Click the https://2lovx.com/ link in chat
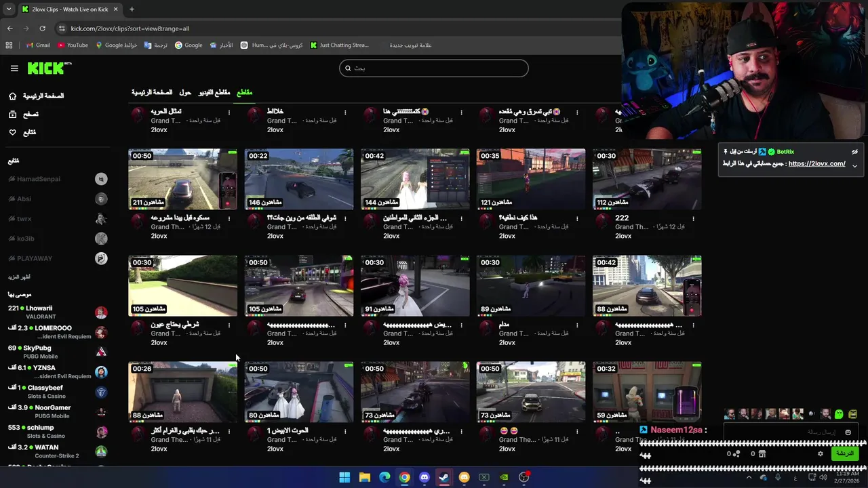This screenshot has width=868, height=488. 816,163
